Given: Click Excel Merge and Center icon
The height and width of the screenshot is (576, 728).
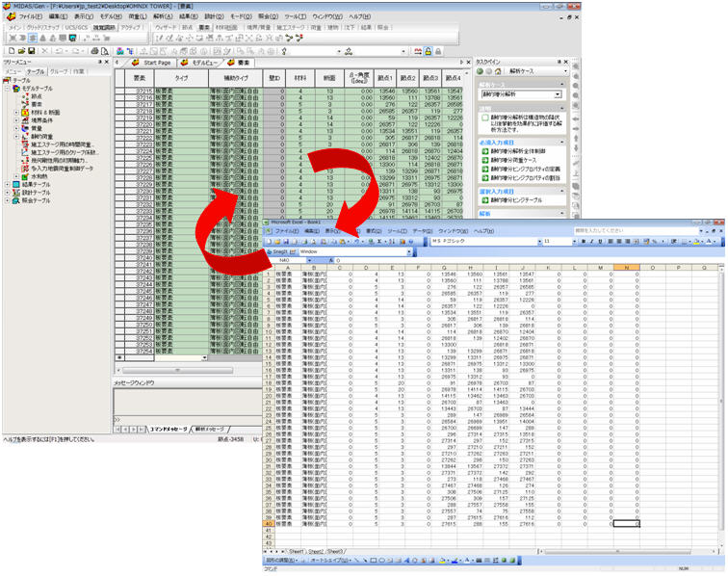Looking at the screenshot, I should (x=637, y=242).
